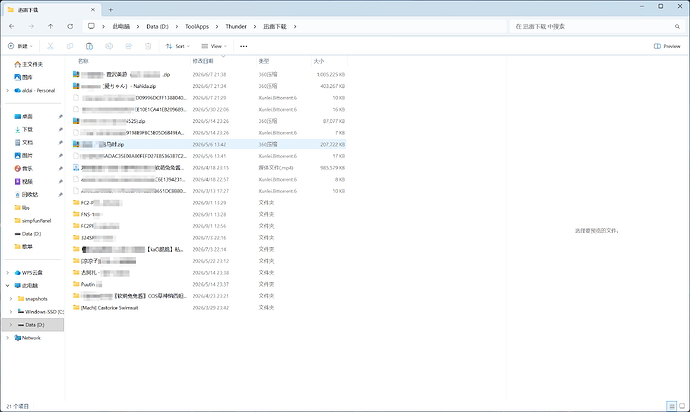Toggle the Preview pane button
Screen dimensions: 690x412
pos(667,46)
